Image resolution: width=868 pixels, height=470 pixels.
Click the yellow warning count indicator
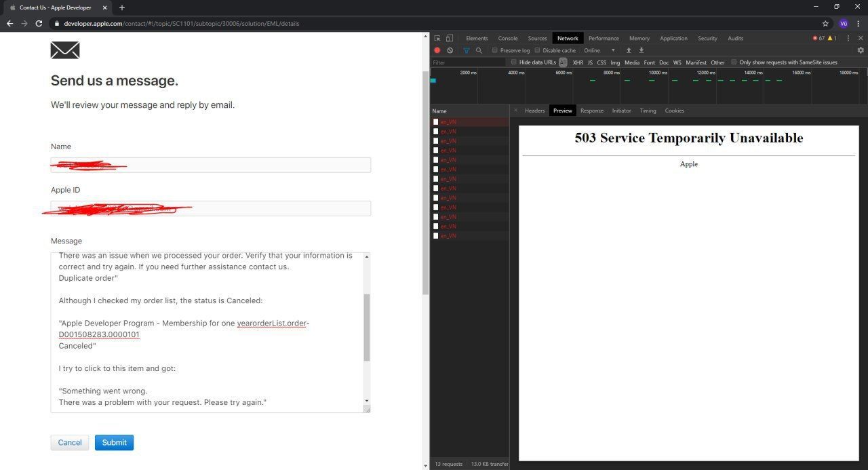832,38
